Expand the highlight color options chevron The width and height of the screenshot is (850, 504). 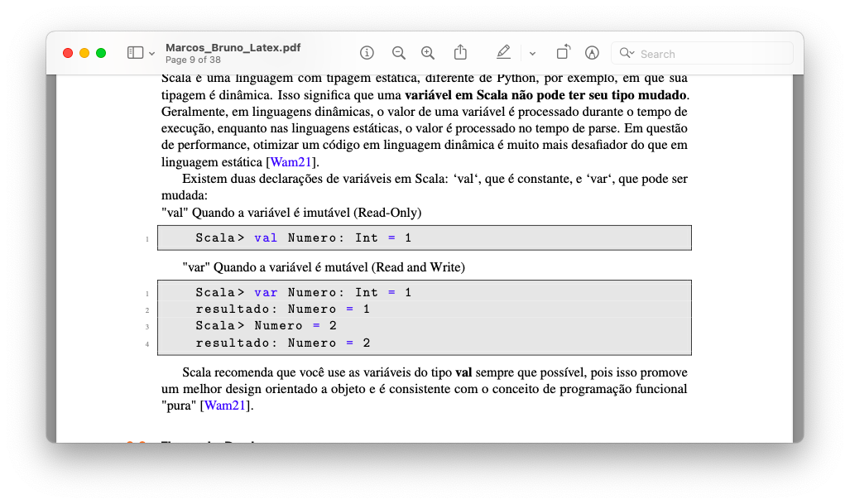(x=532, y=53)
